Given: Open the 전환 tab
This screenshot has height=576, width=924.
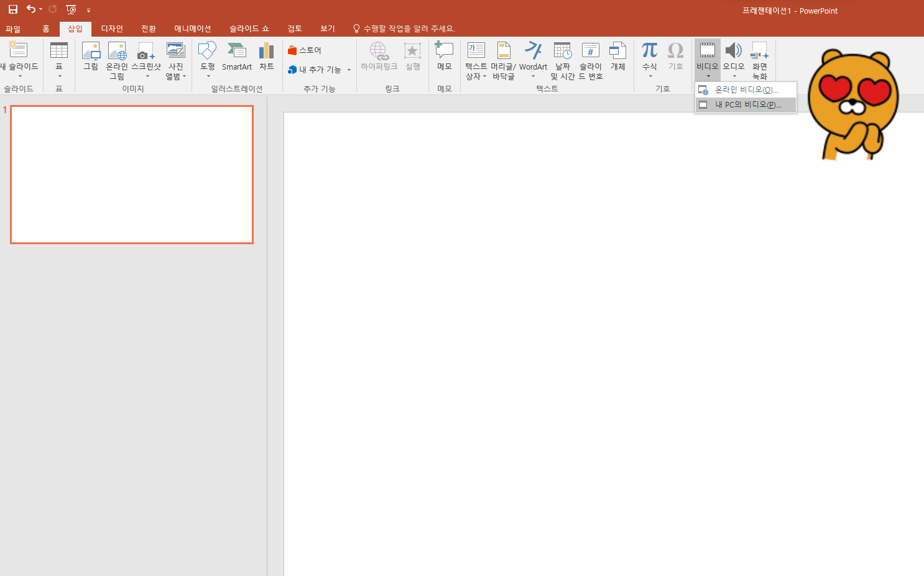Looking at the screenshot, I should coord(149,29).
